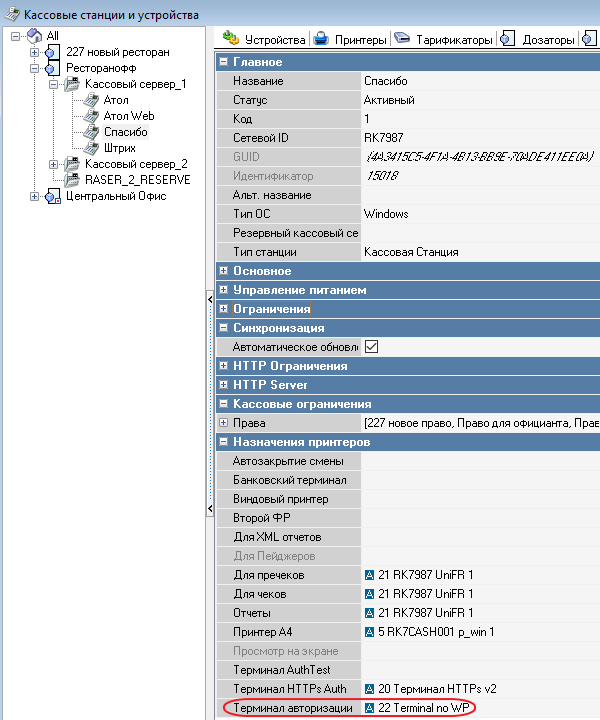Click the Атол Web station icon
600x720 pixels.
point(92,116)
